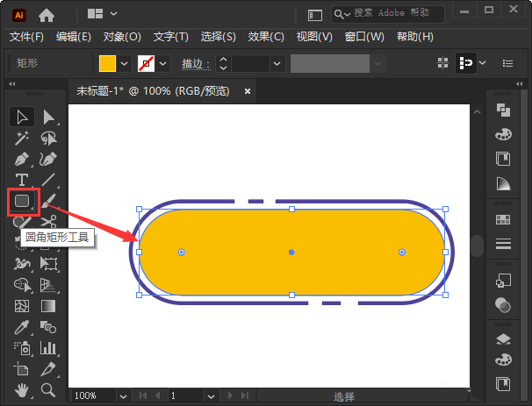Select the Direct Selection tool
532x406 pixels.
click(x=48, y=117)
